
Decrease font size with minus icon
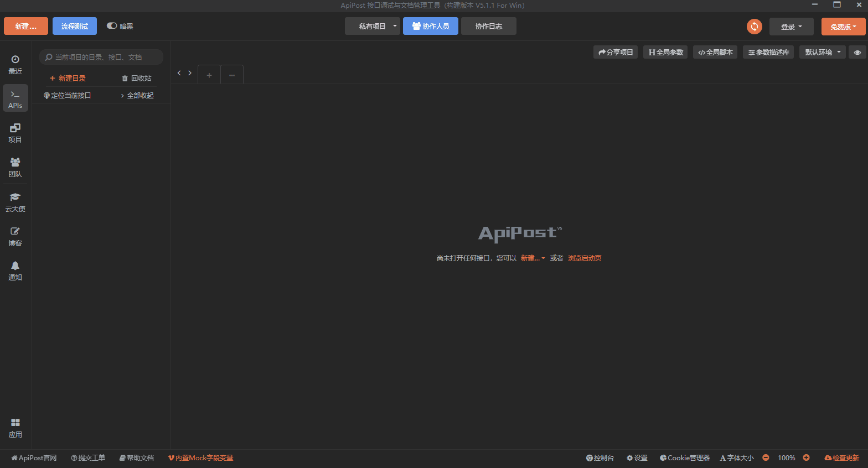(x=766, y=457)
